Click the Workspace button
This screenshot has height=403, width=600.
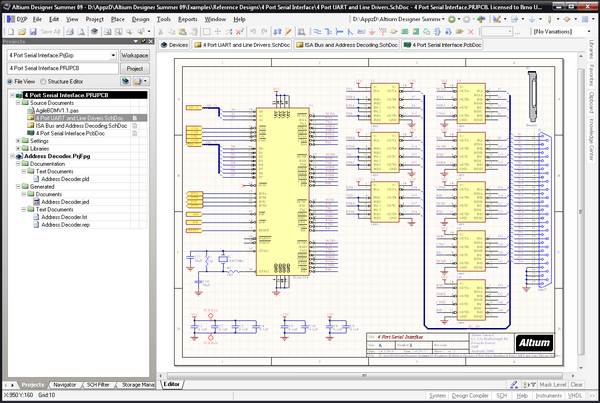(x=135, y=55)
